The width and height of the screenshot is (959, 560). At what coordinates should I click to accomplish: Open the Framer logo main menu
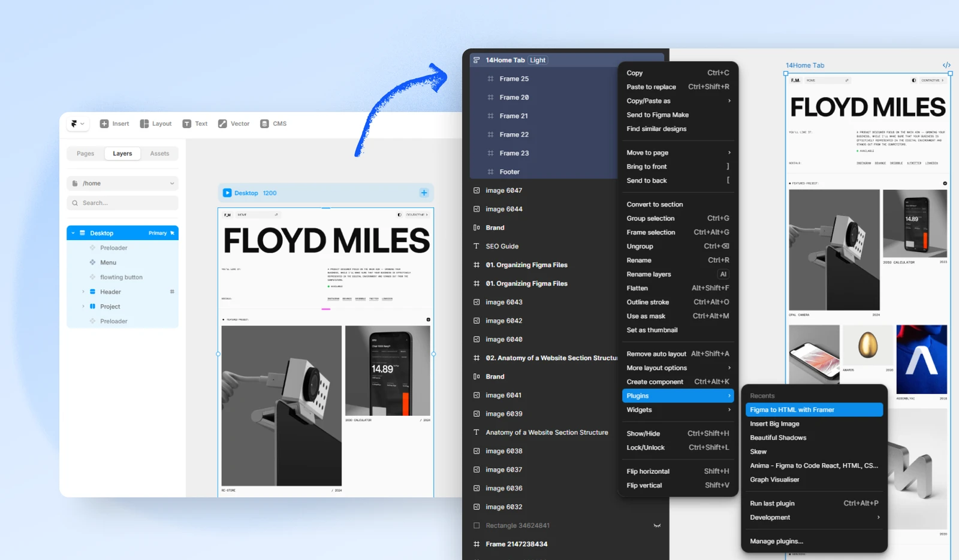click(x=77, y=124)
